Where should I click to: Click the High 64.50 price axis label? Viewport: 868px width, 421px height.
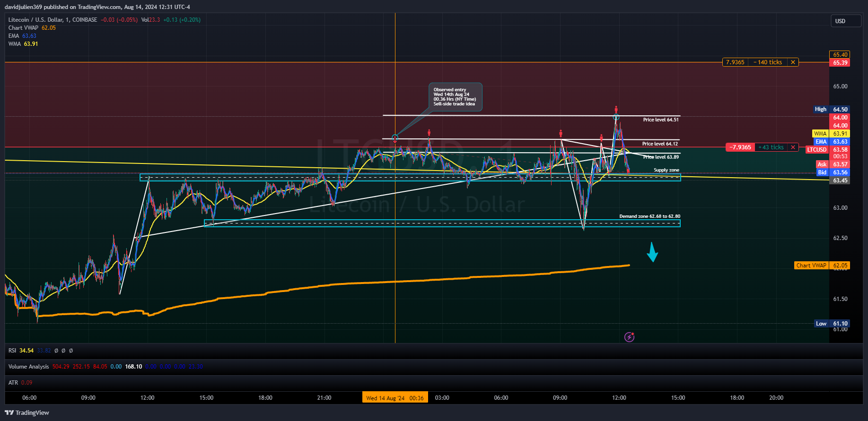[832, 109]
